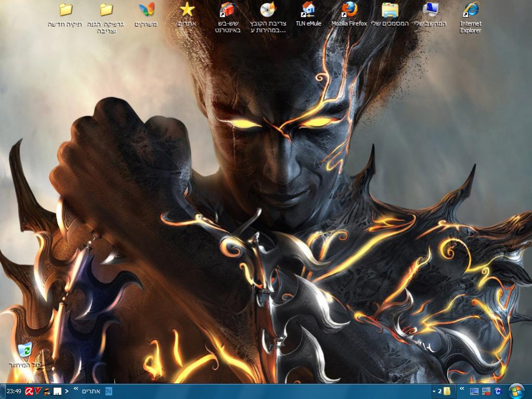
Task: Click the Avira antivirus tray icon
Action: click(29, 391)
